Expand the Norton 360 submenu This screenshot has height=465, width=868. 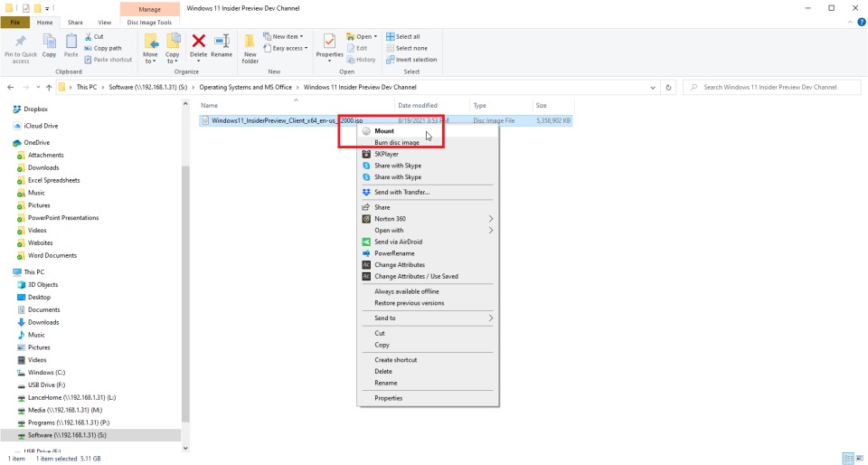[x=491, y=219]
